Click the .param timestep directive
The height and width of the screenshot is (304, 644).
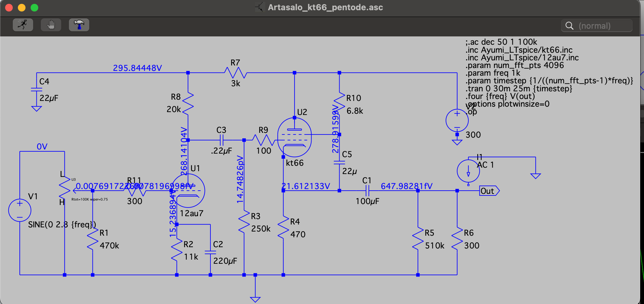[x=549, y=81]
